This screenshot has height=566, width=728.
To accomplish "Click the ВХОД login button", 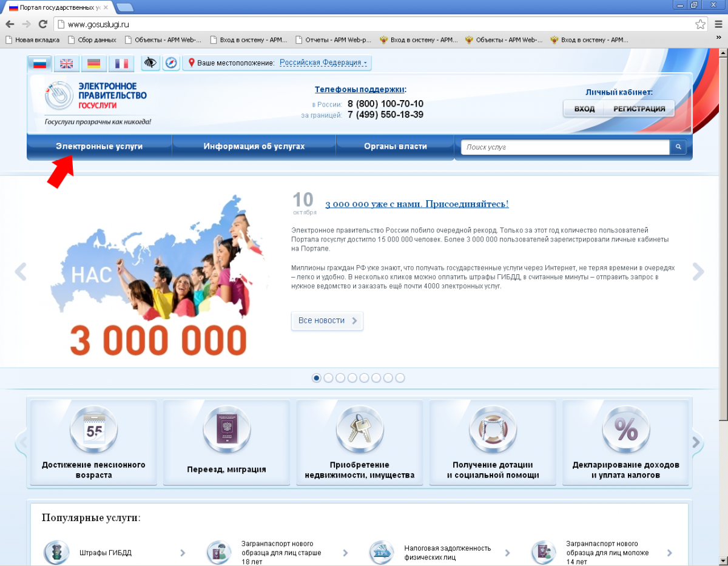I will pos(584,109).
